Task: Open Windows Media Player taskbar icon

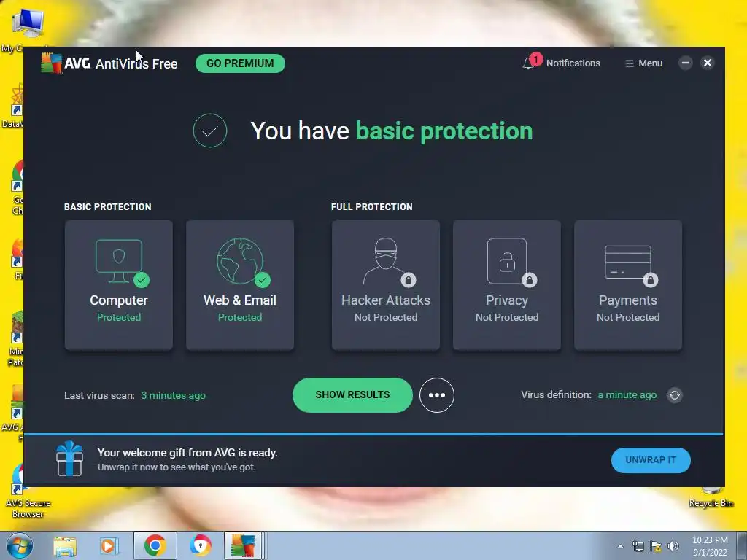Action: click(109, 545)
